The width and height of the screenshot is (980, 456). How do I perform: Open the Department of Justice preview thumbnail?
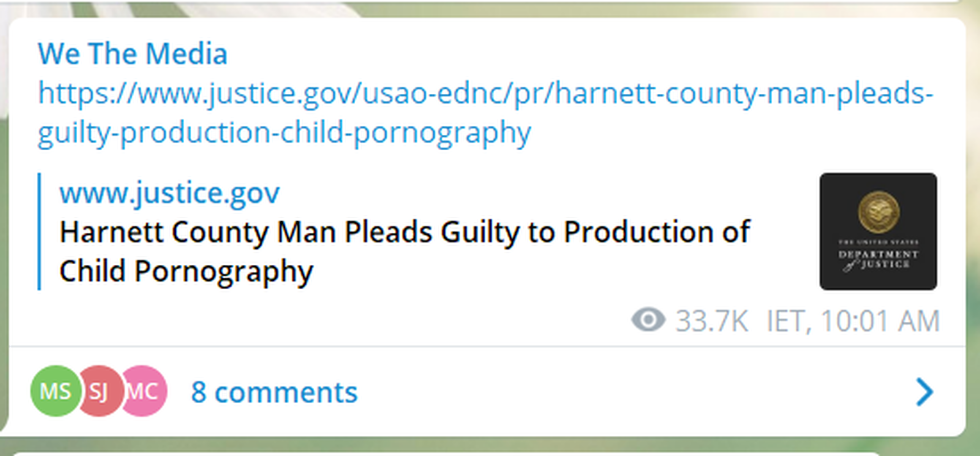click(878, 231)
